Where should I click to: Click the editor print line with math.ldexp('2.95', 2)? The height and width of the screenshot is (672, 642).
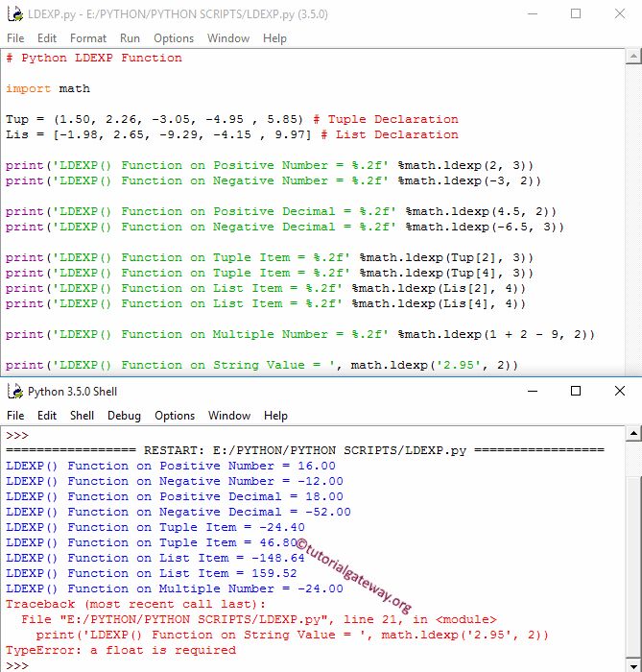pyautogui.click(x=262, y=365)
